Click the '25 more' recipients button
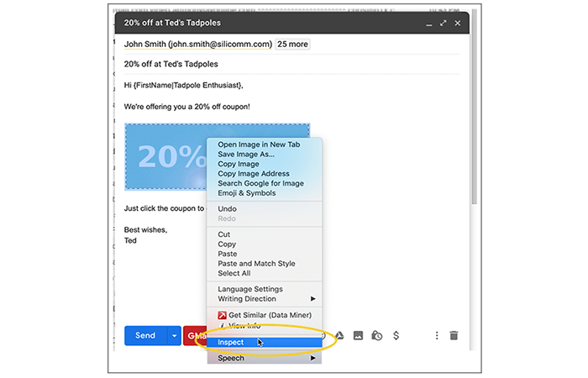Image resolution: width=588 pixels, height=378 pixels. (x=292, y=44)
